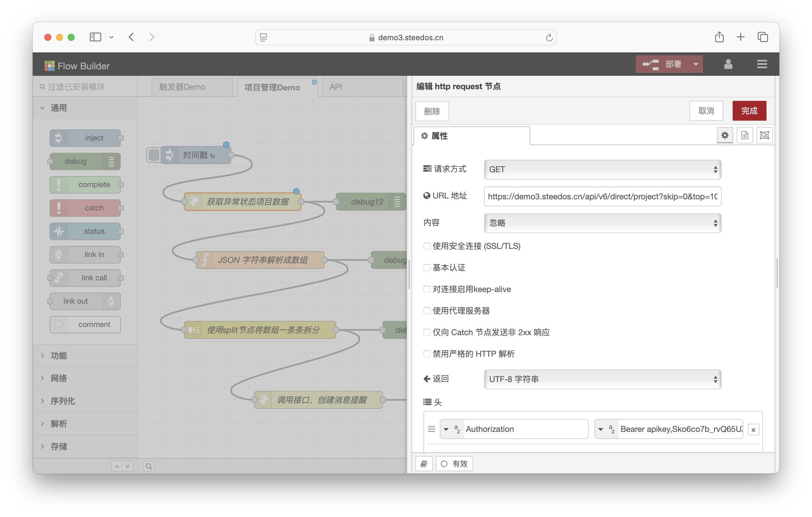Open the 请求方式 GET dropdown
812x517 pixels.
[x=603, y=170]
